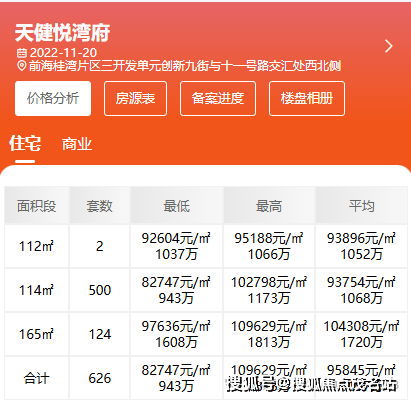The width and height of the screenshot is (411, 401).
Task: Click highest price 109629元/㎡ in 165㎡ row
Action: [269, 326]
